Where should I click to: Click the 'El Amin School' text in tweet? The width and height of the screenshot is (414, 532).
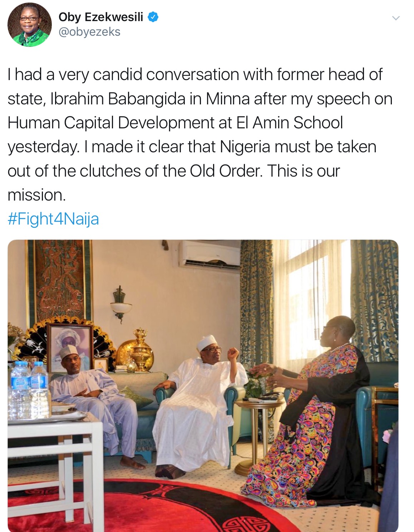pyautogui.click(x=290, y=123)
